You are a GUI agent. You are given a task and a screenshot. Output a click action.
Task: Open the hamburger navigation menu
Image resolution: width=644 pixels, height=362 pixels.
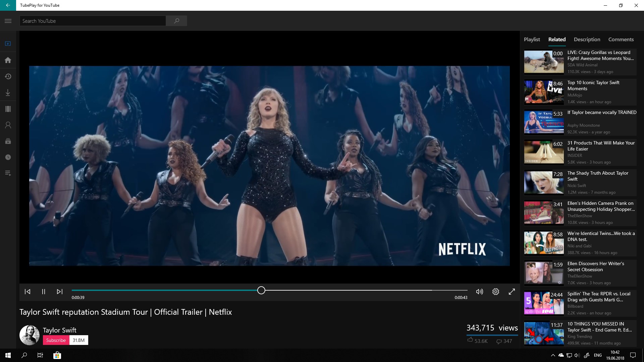click(x=8, y=21)
